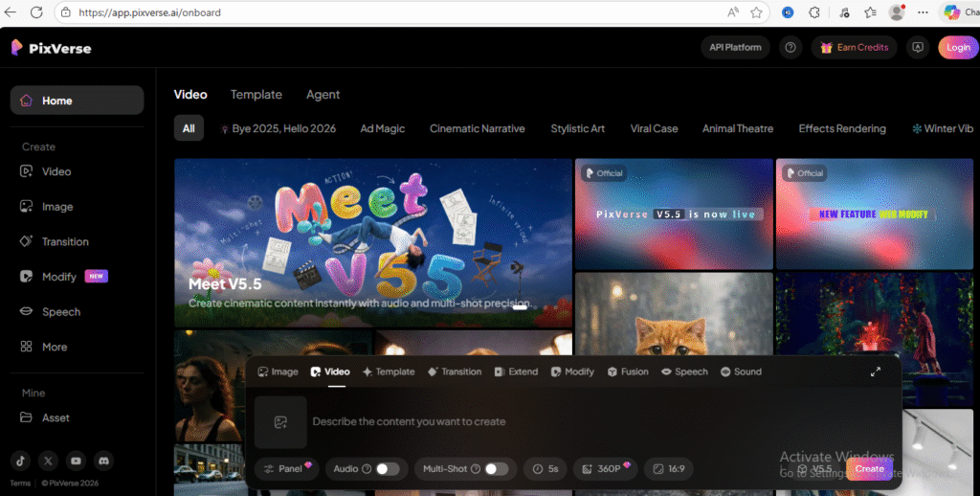980x496 pixels.
Task: Filter by Bye 2025, Hello 2026
Action: click(278, 128)
